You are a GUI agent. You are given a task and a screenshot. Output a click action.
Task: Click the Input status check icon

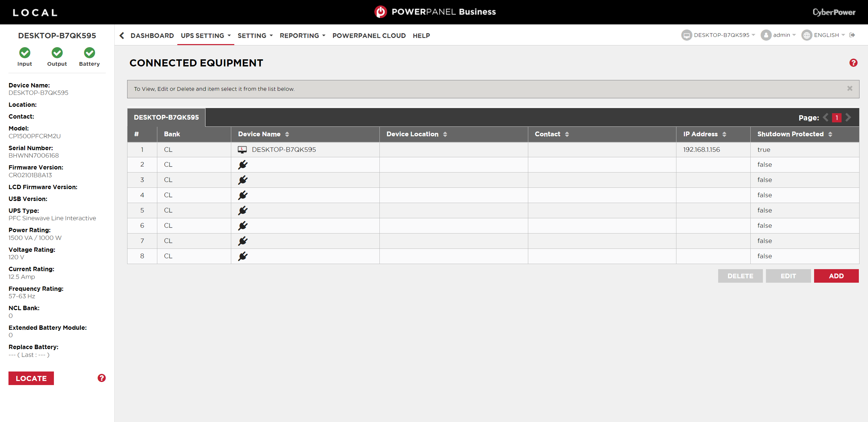25,53
